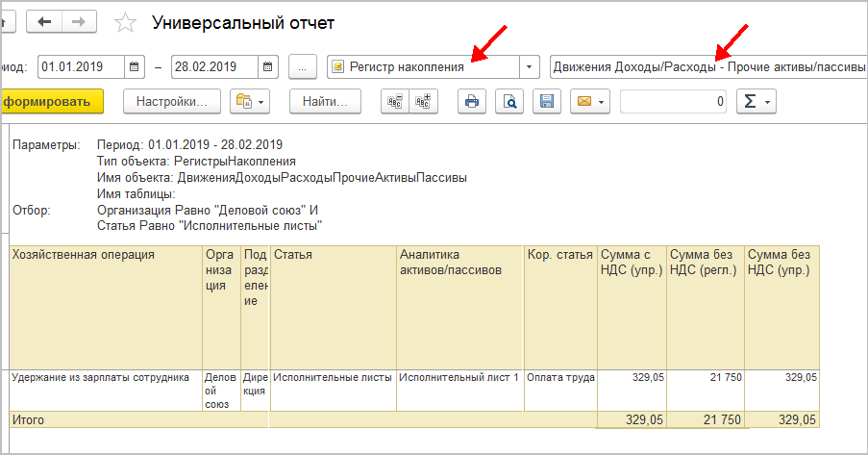Select the Итого row label
868x455 pixels.
(28, 419)
